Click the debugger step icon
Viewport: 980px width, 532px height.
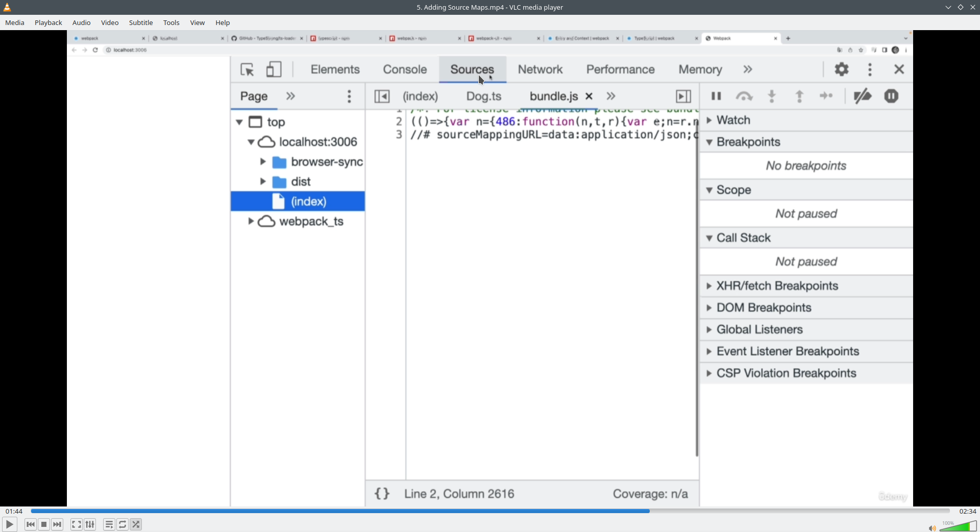pyautogui.click(x=826, y=96)
